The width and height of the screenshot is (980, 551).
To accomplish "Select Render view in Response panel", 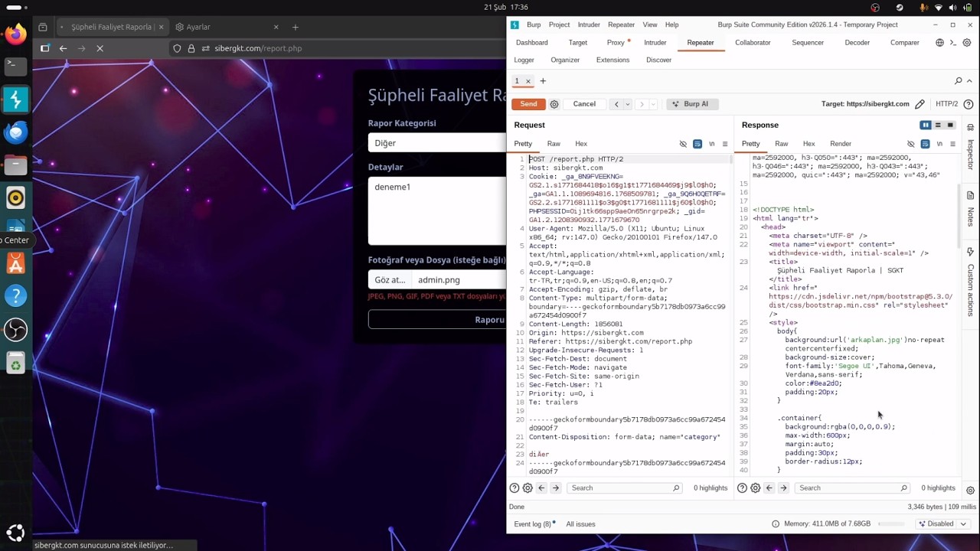I will pos(841,144).
